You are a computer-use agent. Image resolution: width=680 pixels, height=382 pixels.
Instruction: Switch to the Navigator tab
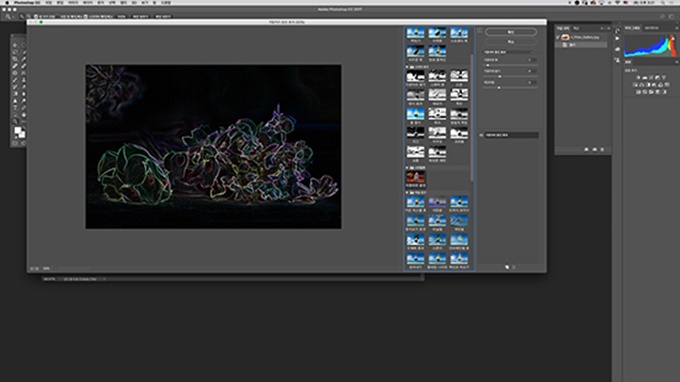(652, 28)
